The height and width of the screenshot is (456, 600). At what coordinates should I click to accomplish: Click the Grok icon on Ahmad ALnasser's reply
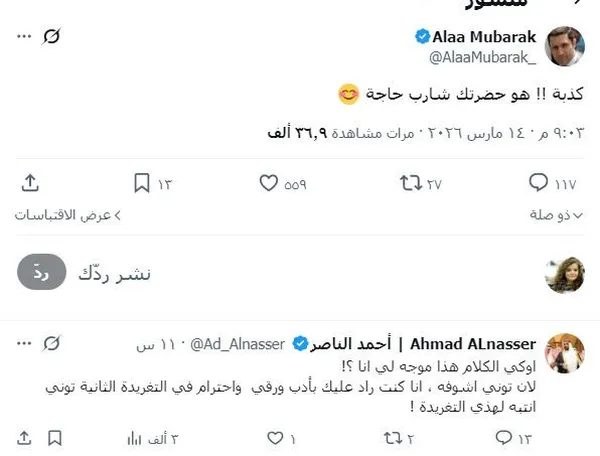coord(54,343)
